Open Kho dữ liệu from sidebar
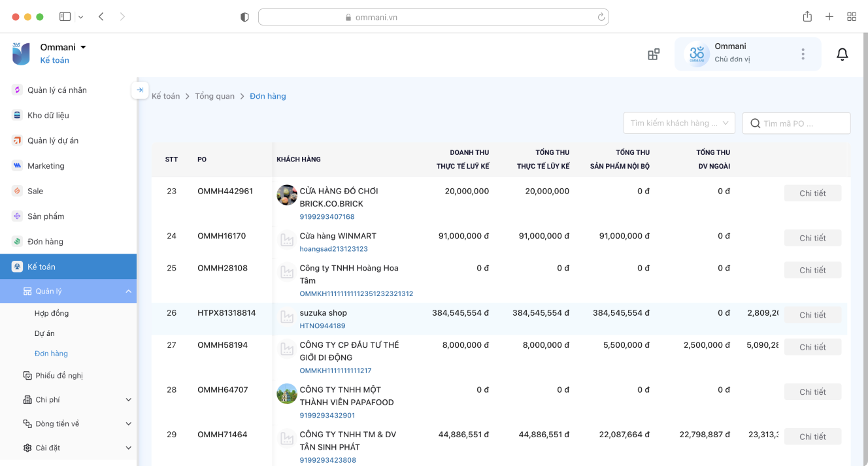 click(x=48, y=116)
